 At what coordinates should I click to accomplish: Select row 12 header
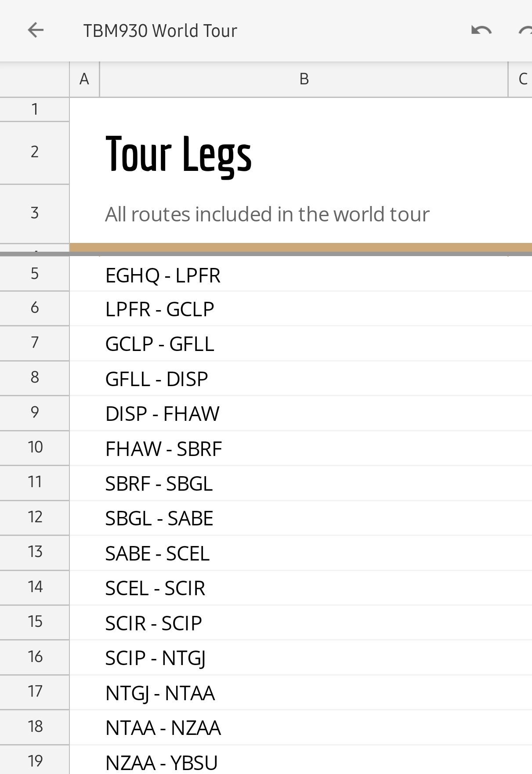point(35,517)
